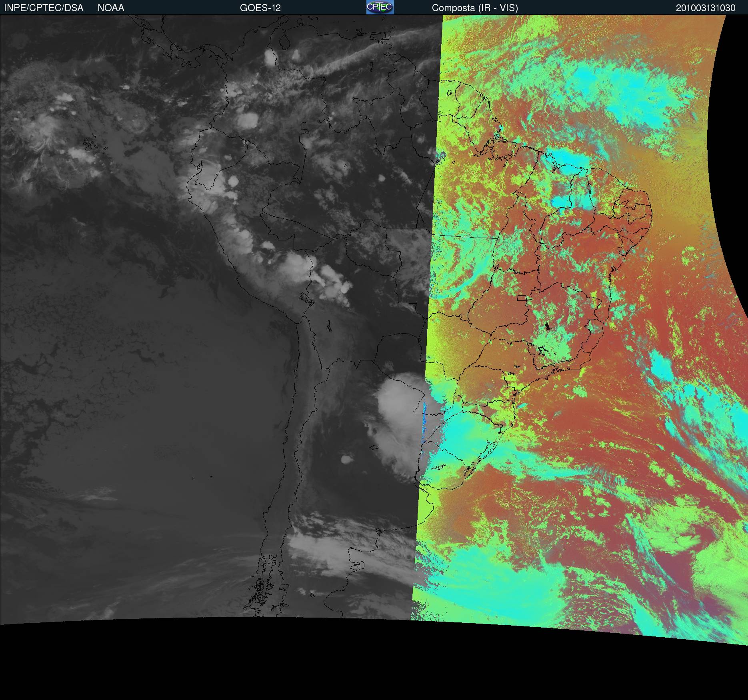The width and height of the screenshot is (748, 700).
Task: Click the 201003131030 timestamp
Action: click(706, 8)
